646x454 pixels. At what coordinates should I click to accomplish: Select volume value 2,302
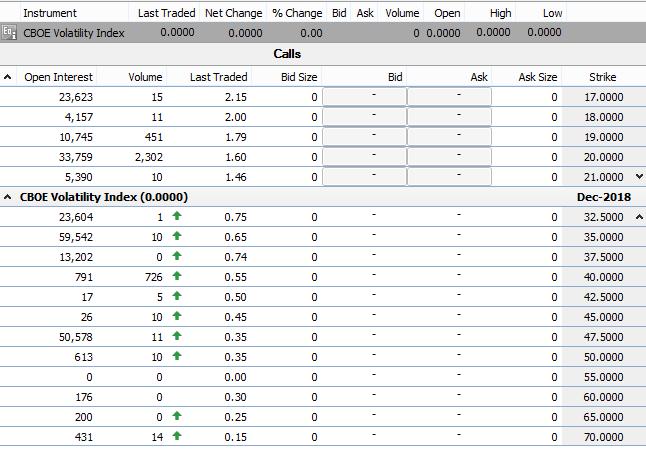[x=149, y=157]
